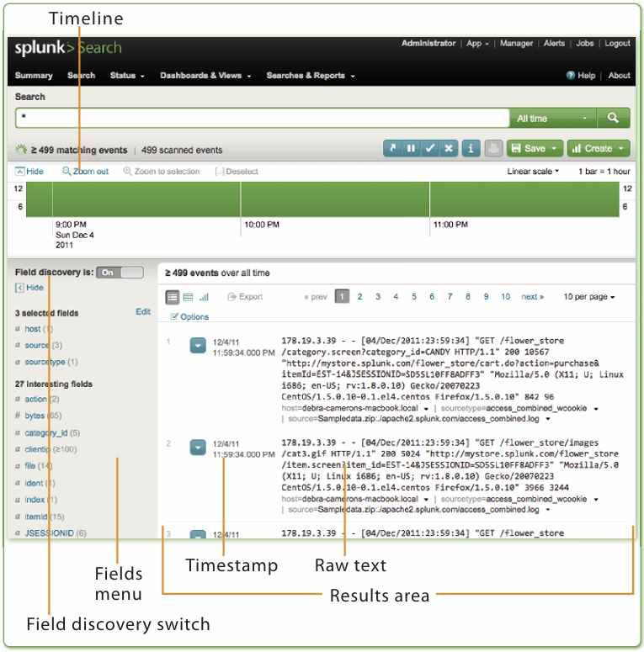
Task: Hide the timeline panel
Action: pos(29,172)
